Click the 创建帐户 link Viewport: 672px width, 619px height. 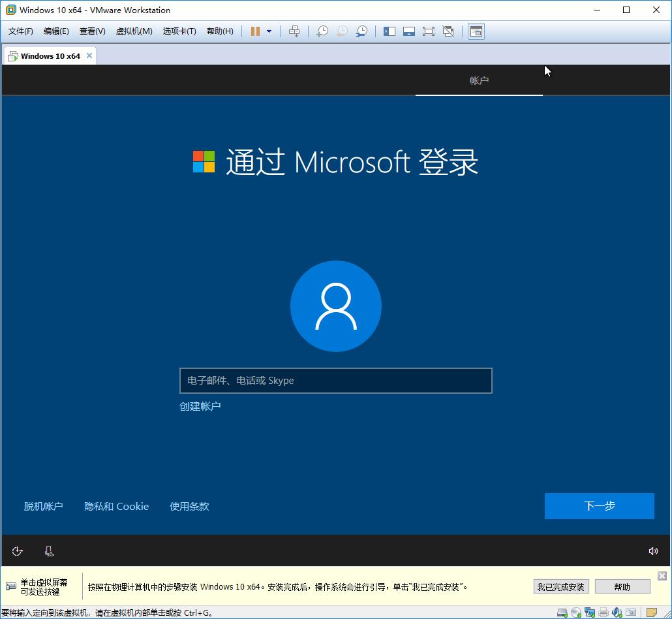pos(200,405)
